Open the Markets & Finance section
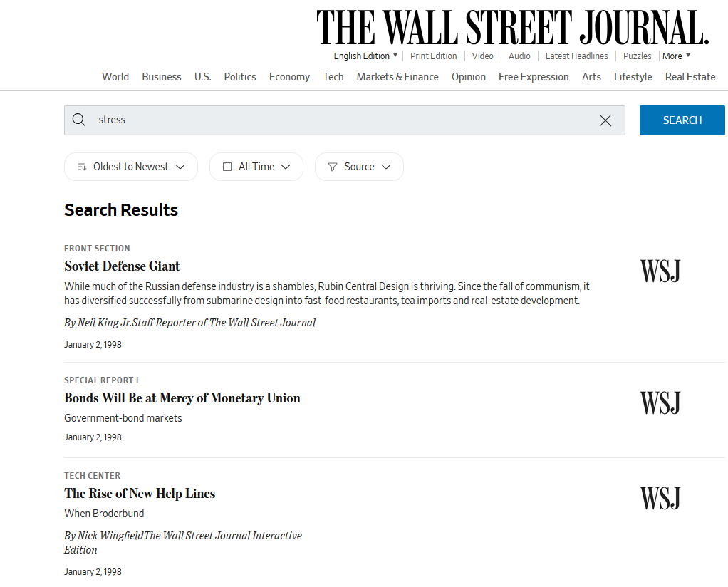This screenshot has width=728, height=587. pyautogui.click(x=397, y=77)
